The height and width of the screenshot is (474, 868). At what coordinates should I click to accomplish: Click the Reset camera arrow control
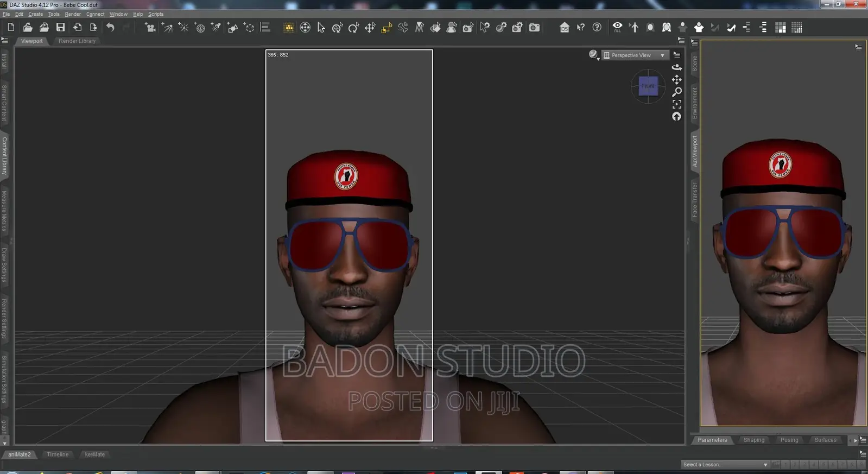(x=677, y=116)
